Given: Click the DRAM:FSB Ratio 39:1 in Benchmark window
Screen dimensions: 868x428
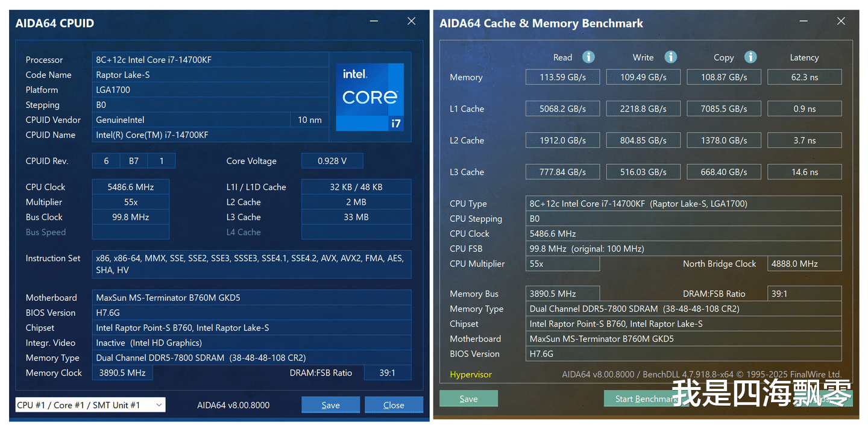Looking at the screenshot, I should click(x=805, y=294).
